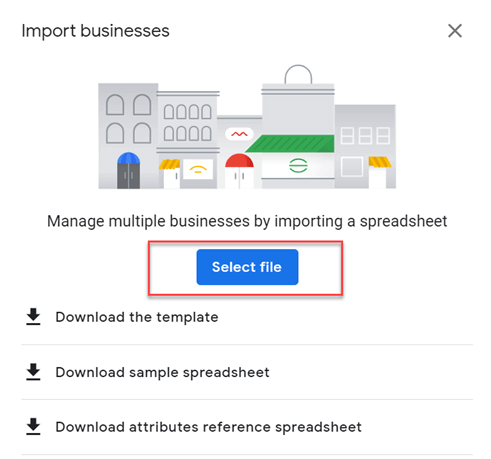Open the Download the template link
Image resolution: width=491 pixels, height=459 pixels.
tap(137, 317)
